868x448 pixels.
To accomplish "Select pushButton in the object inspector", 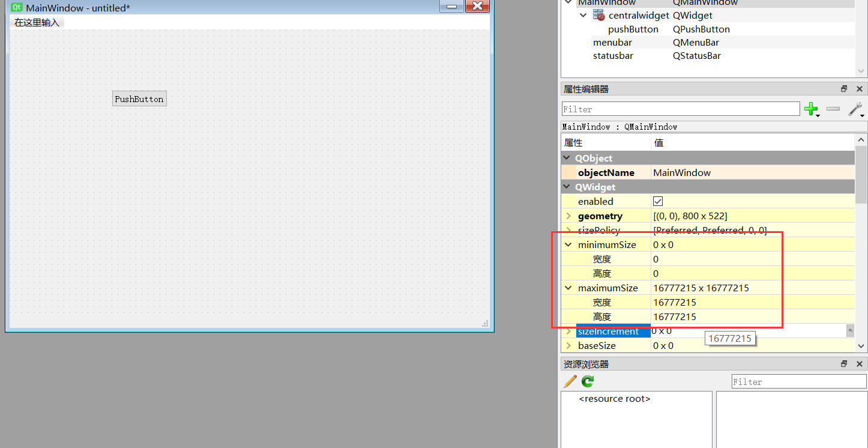I will (633, 29).
